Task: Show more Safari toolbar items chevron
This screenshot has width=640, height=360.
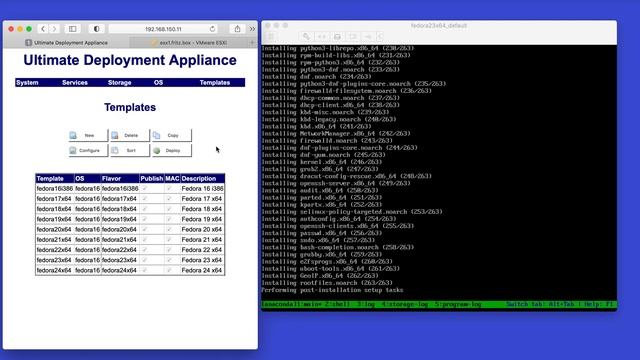Action: (x=252, y=29)
